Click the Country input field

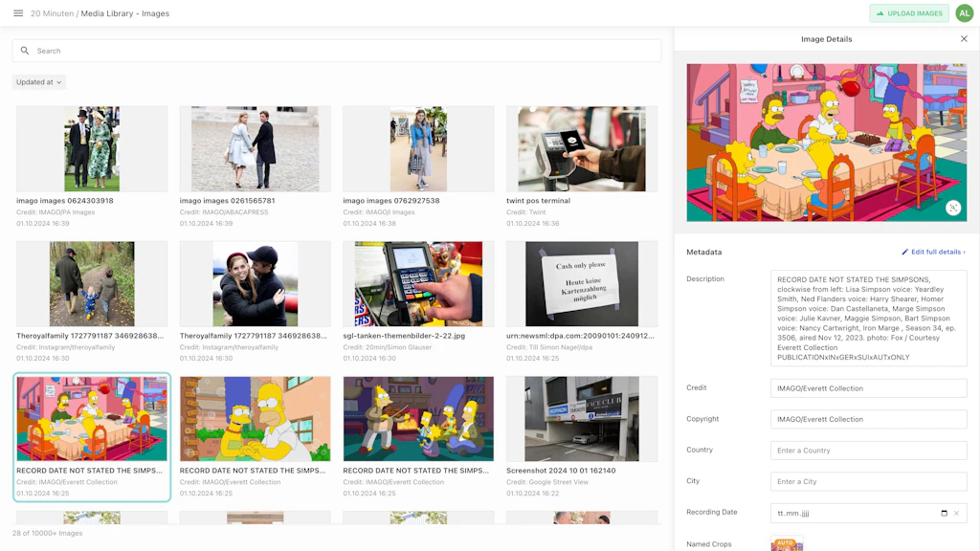869,451
